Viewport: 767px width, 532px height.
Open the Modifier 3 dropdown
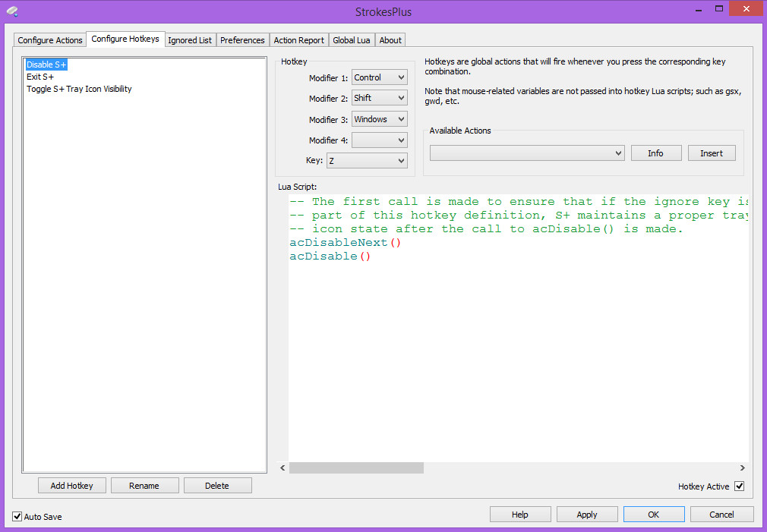point(380,119)
